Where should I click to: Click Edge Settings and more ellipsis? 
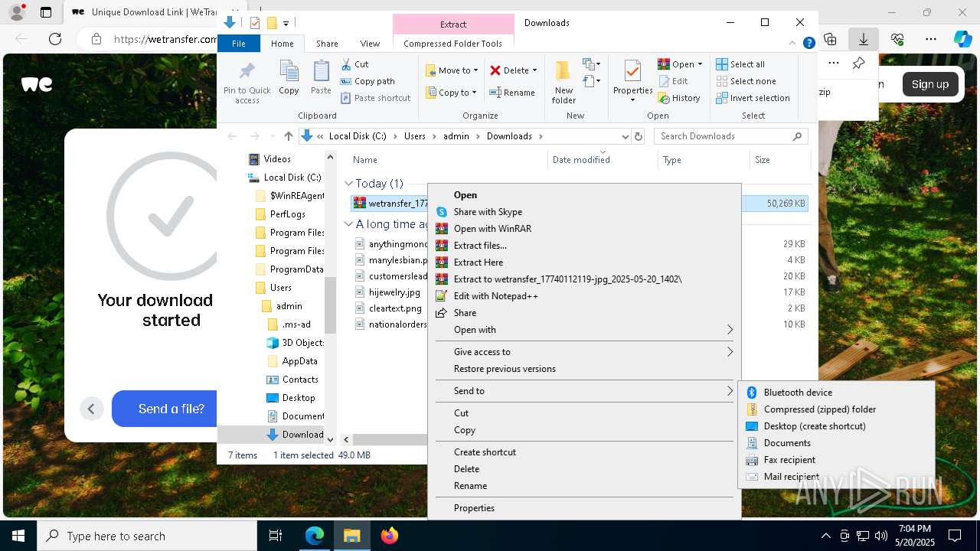click(931, 39)
